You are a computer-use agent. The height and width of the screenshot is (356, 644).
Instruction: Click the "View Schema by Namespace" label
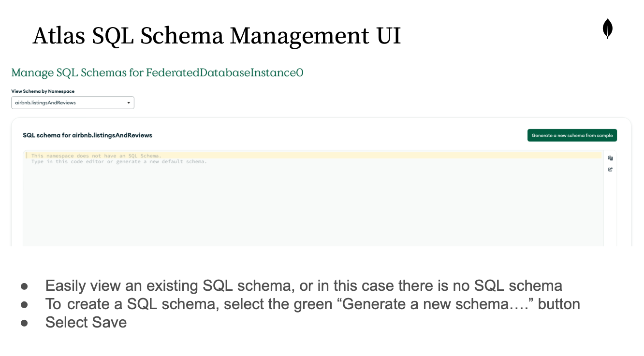point(43,91)
